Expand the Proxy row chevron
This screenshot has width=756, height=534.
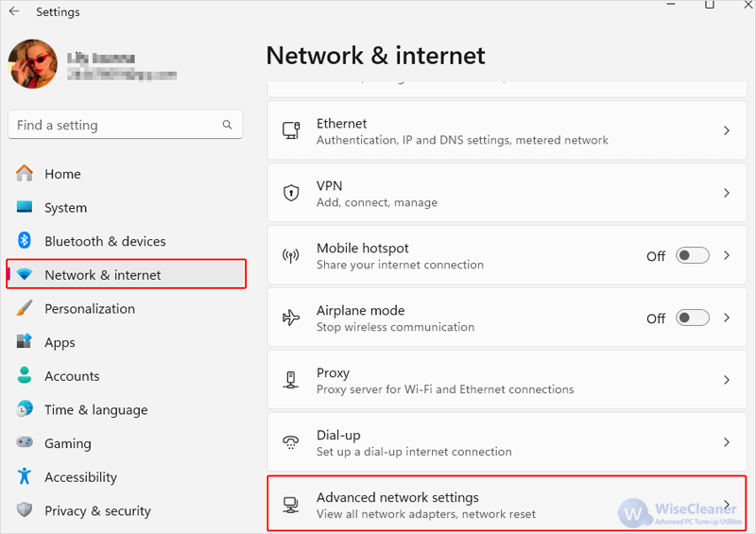click(x=727, y=380)
